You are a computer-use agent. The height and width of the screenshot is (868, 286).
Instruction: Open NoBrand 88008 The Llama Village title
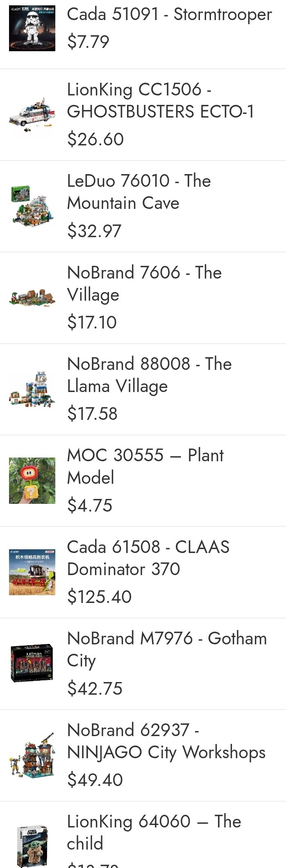coord(149,375)
